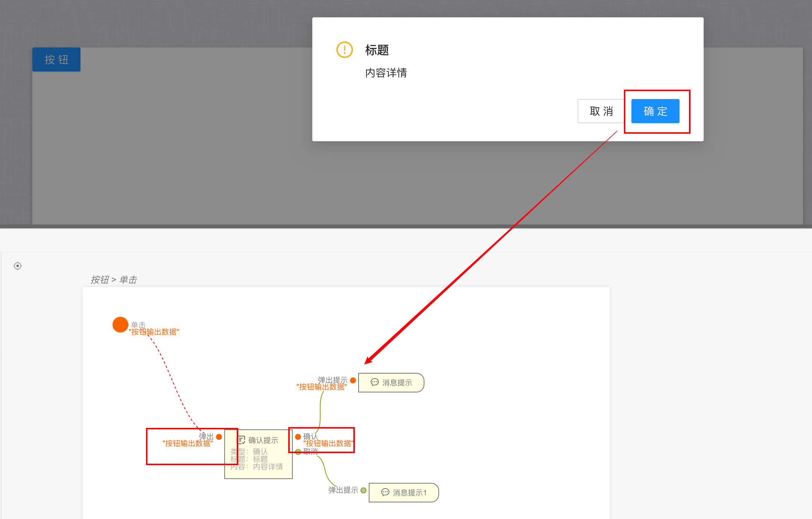Select the 消息提示 node
Image resolution: width=812 pixels, height=519 pixels.
(x=391, y=383)
